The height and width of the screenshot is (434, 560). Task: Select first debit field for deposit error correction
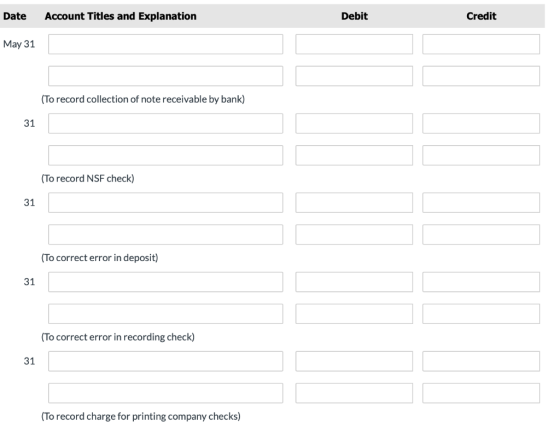point(354,203)
